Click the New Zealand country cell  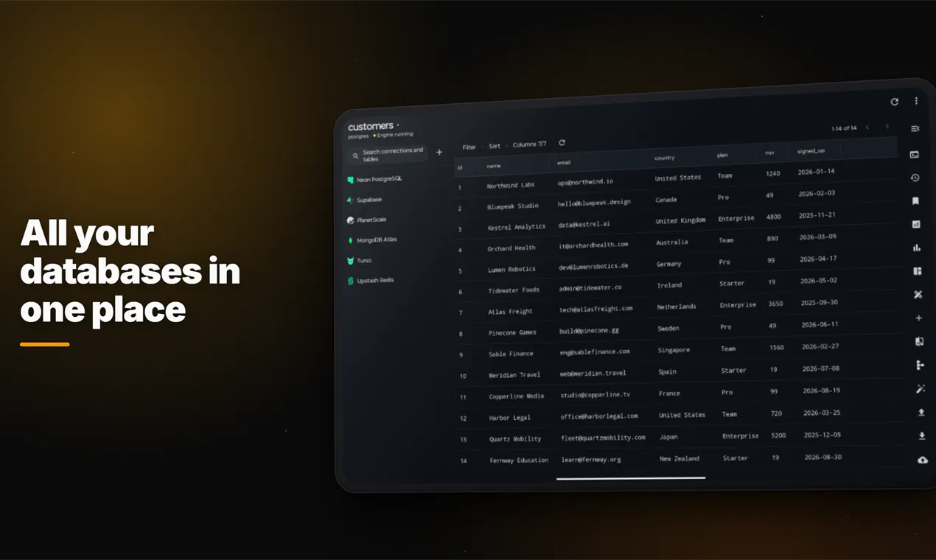pyautogui.click(x=680, y=458)
